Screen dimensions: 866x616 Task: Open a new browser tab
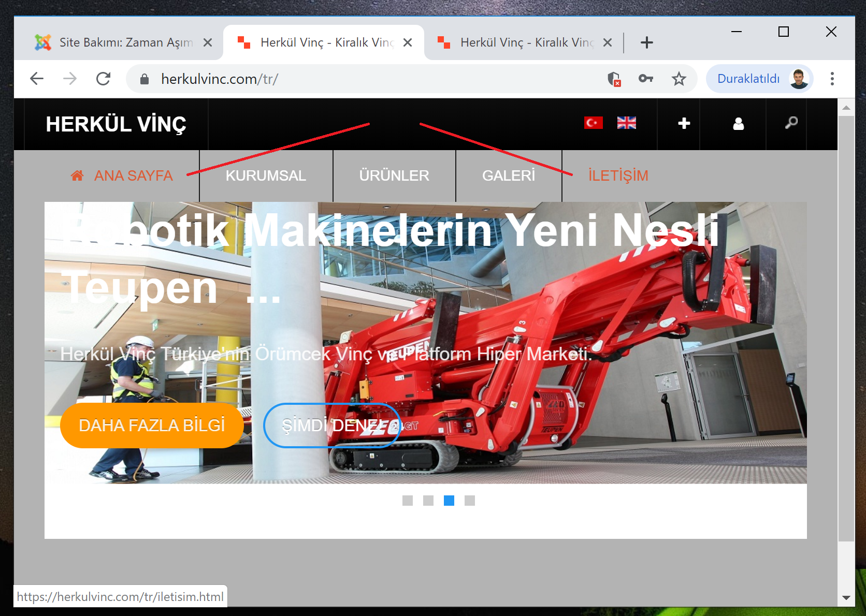coord(646,42)
